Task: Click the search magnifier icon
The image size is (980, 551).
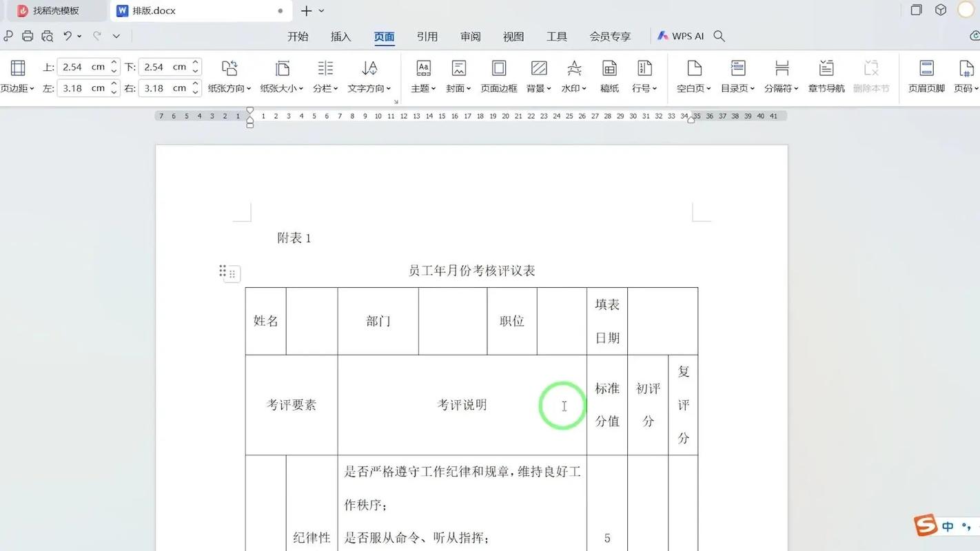Action: 719,36
